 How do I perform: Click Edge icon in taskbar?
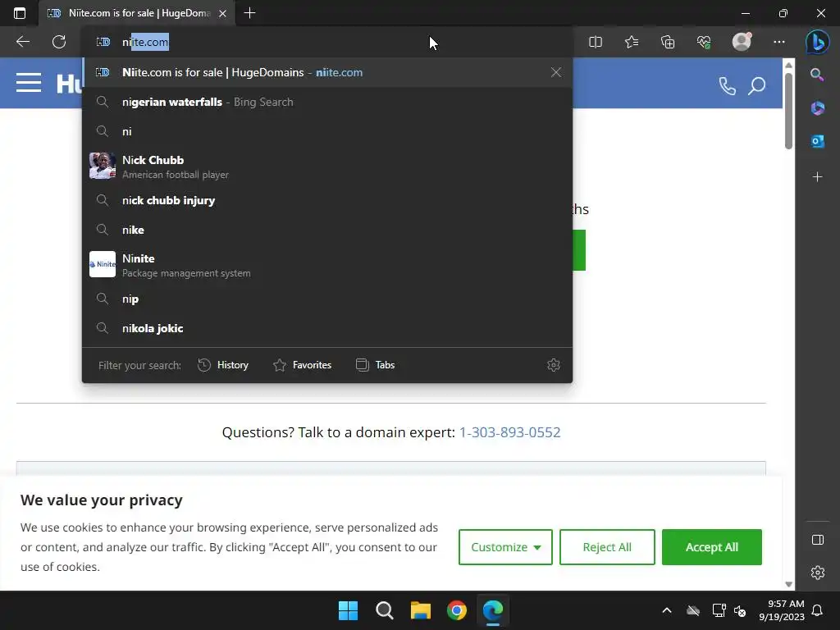pos(493,610)
